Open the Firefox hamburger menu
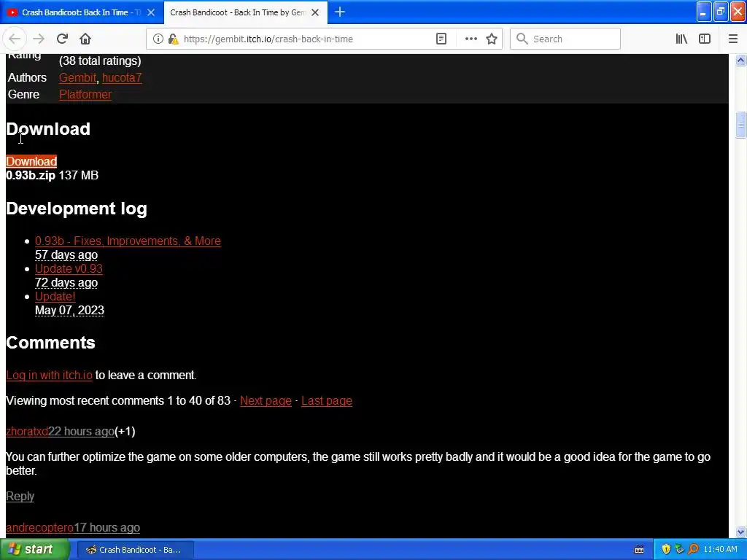The height and width of the screenshot is (560, 747). 732,39
